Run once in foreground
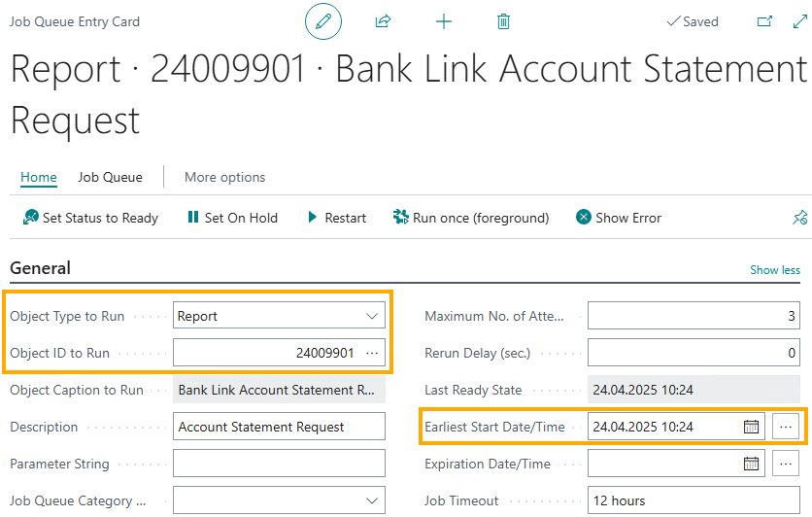This screenshot has height=517, width=812. click(x=471, y=218)
